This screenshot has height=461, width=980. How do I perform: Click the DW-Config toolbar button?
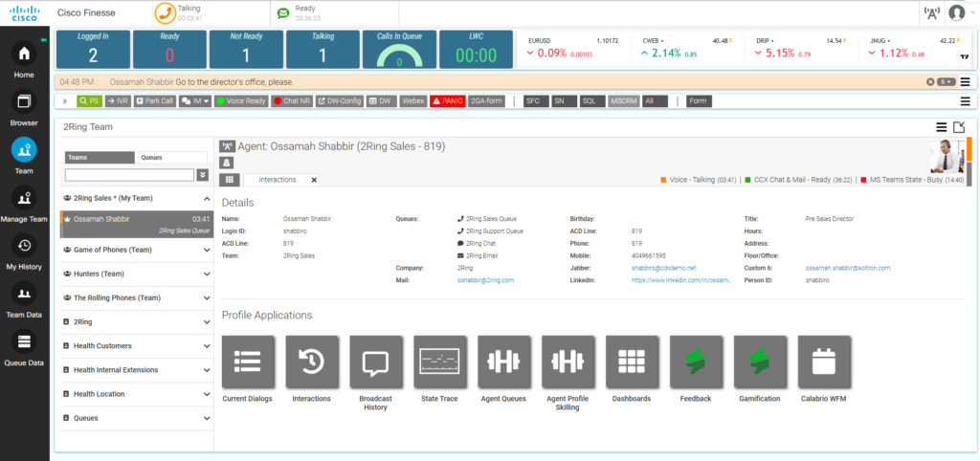click(340, 101)
